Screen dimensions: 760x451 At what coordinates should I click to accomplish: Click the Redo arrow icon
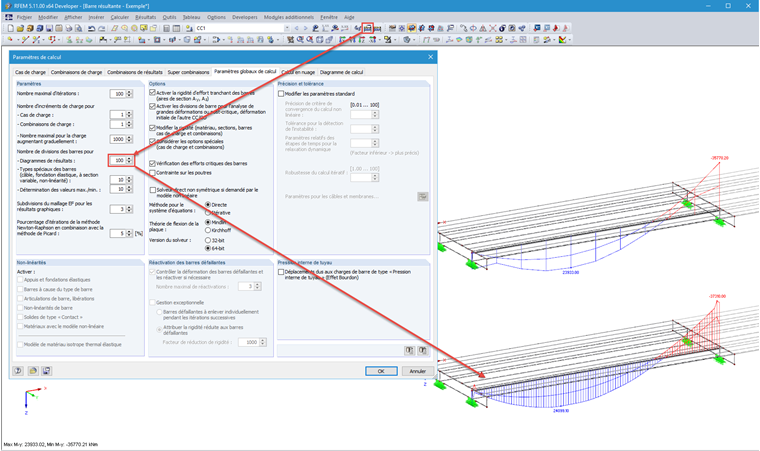[101, 28]
